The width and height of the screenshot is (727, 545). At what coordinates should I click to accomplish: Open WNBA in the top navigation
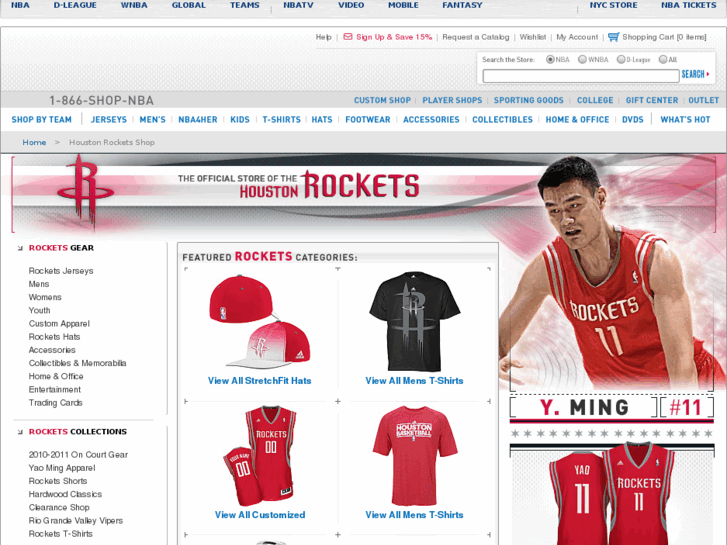134,5
